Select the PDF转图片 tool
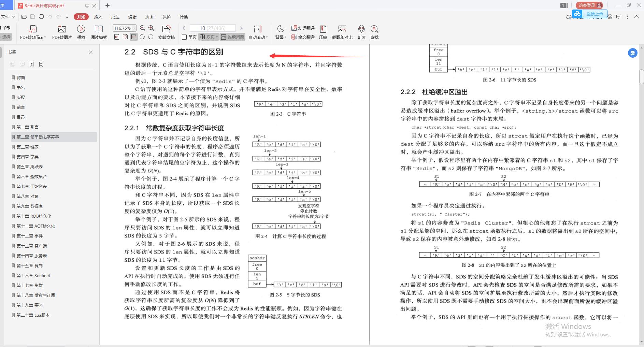Viewport: 644px width, 347px height. pyautogui.click(x=62, y=32)
